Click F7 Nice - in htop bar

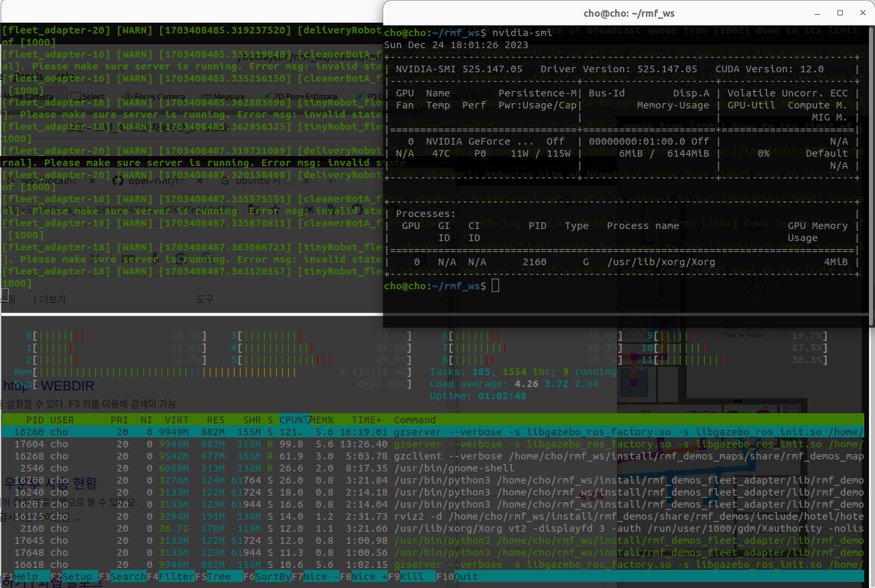click(x=316, y=577)
